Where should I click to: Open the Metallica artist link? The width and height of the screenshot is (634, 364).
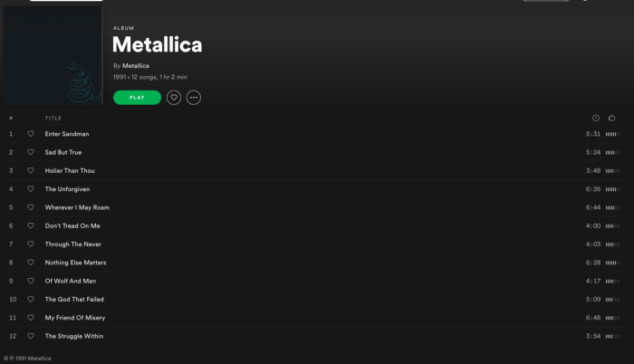[x=136, y=65]
